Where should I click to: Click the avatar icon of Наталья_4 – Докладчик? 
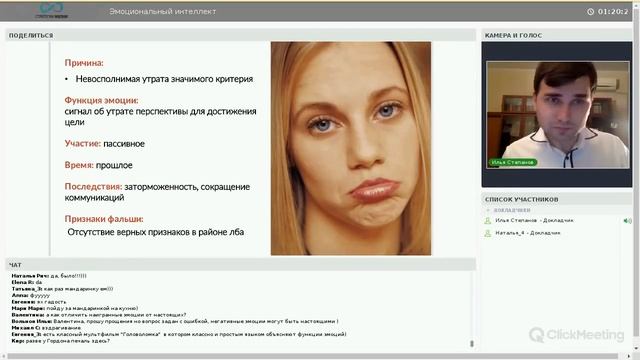click(487, 233)
